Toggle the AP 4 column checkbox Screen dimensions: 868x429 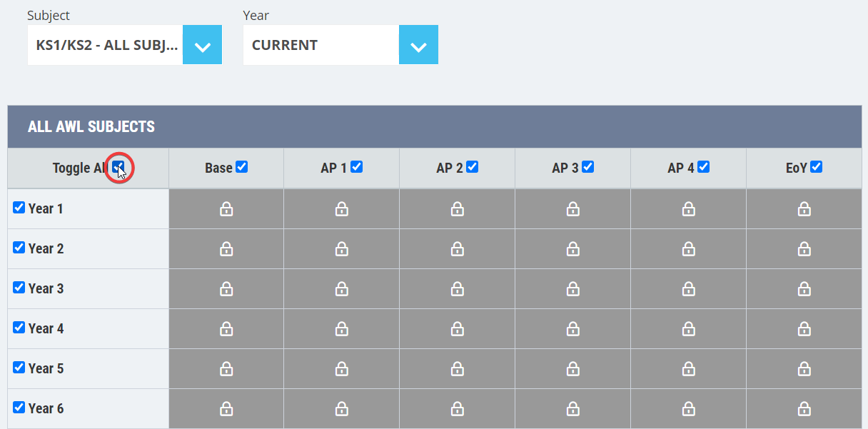pyautogui.click(x=704, y=166)
